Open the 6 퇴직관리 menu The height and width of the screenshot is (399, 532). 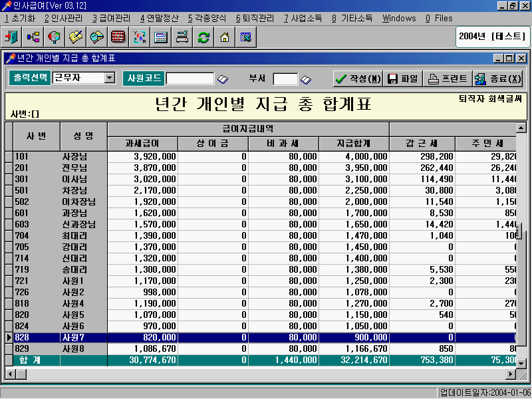(x=255, y=18)
